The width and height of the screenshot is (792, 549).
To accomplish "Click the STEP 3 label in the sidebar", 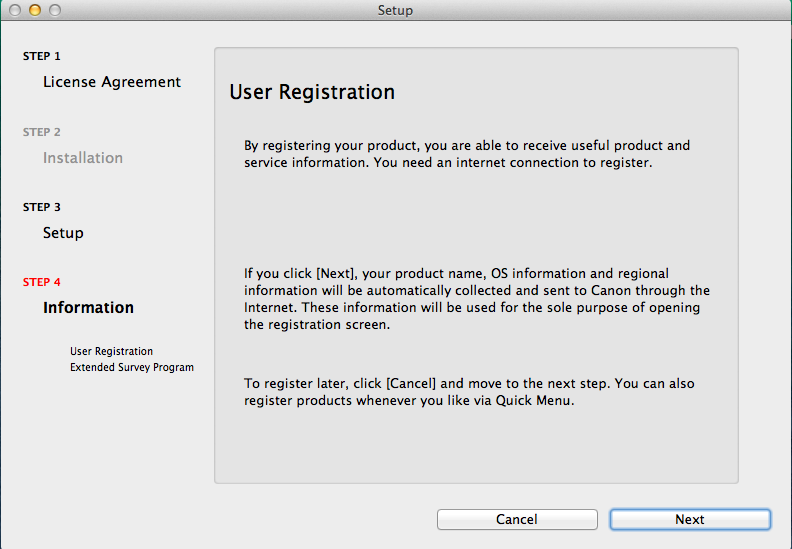I will click(42, 207).
